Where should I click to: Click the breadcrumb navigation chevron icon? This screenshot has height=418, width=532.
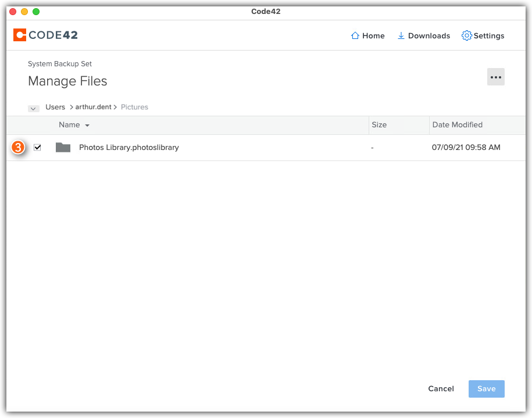pos(33,108)
